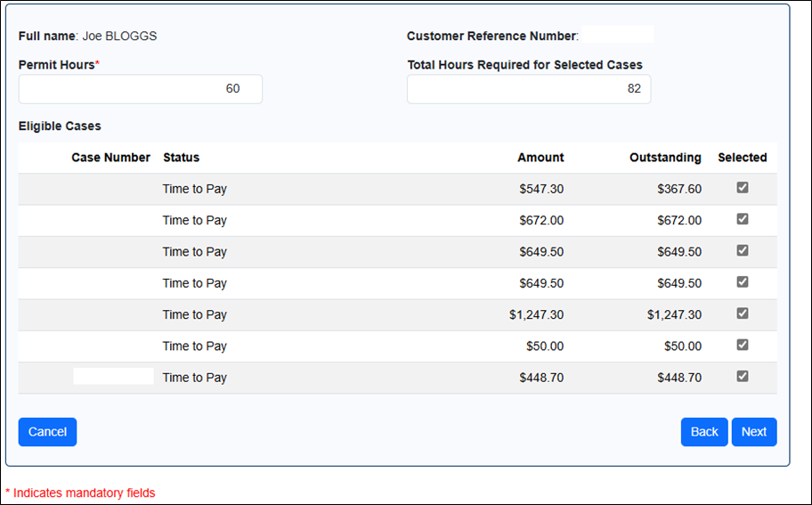Untick the $50.00 case checkbox
The width and height of the screenshot is (812, 505).
tap(743, 345)
